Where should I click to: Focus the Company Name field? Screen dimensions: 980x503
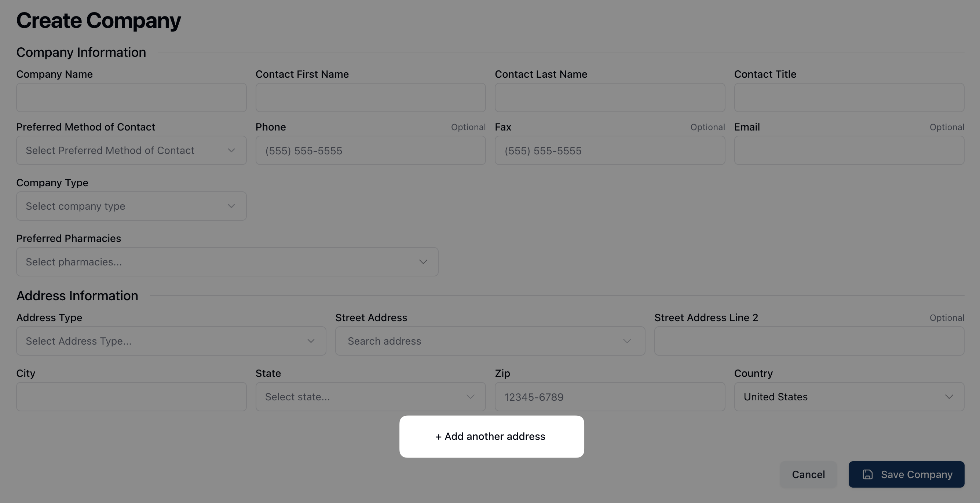click(131, 98)
